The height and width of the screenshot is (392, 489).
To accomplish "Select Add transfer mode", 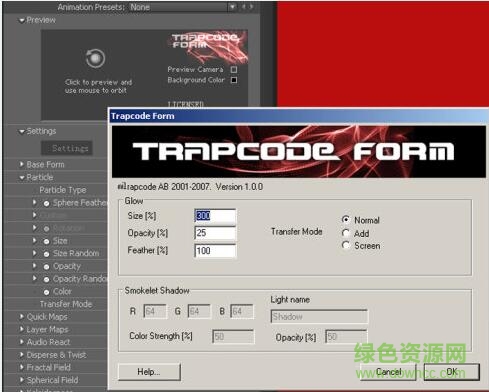I will point(346,233).
